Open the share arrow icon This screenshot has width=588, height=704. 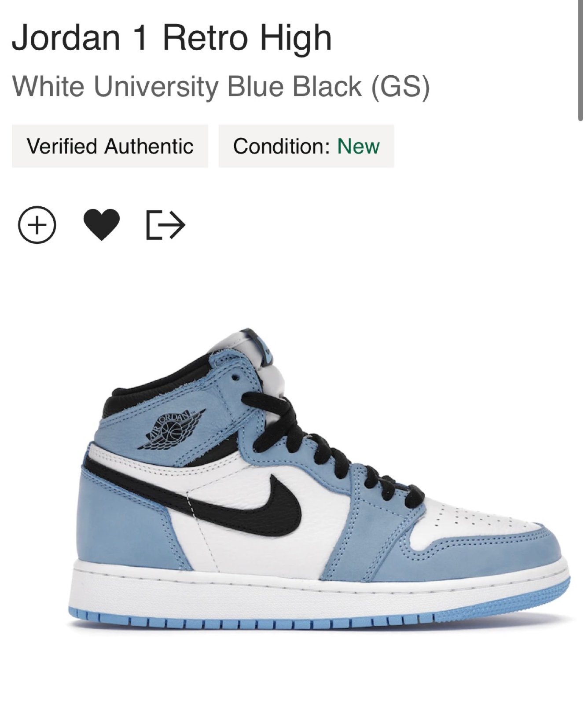165,225
